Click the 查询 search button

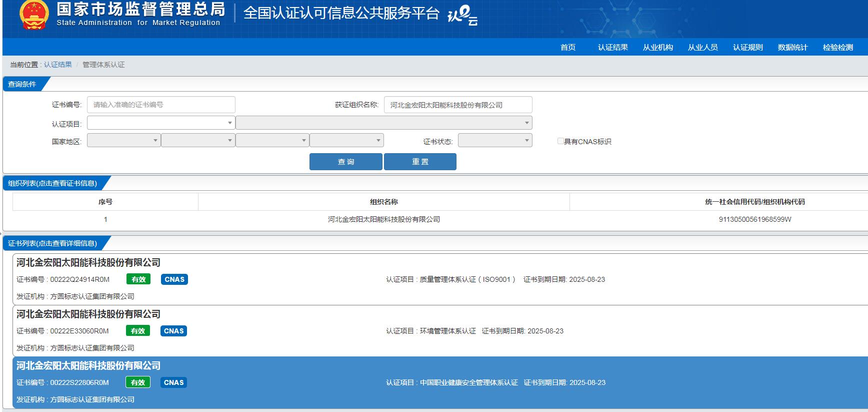tap(346, 162)
